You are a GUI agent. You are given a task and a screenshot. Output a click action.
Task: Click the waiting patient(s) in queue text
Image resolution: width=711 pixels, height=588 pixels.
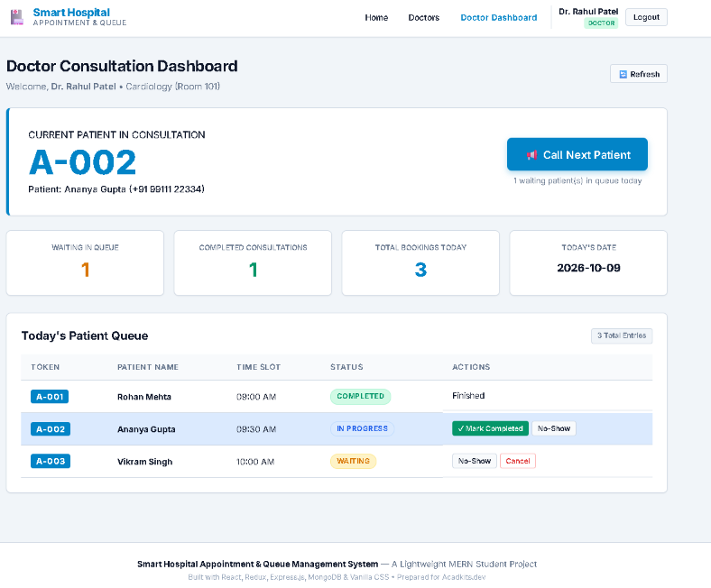pos(577,181)
